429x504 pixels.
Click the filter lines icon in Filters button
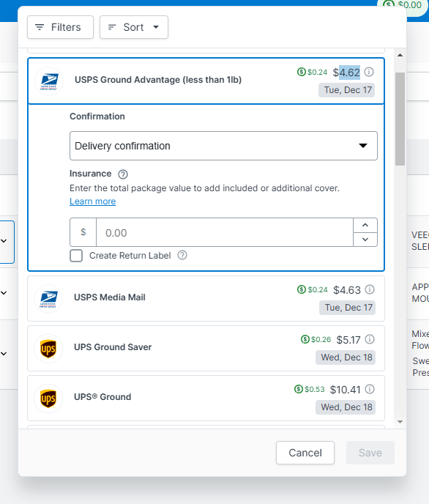tap(40, 27)
